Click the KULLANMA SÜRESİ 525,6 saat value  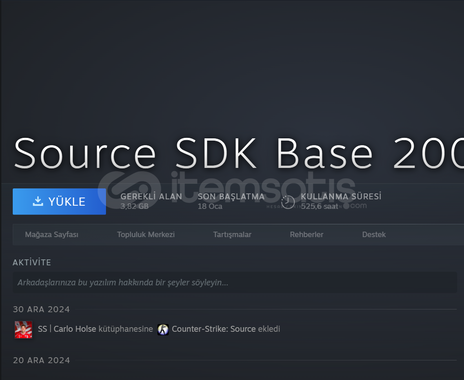point(319,206)
